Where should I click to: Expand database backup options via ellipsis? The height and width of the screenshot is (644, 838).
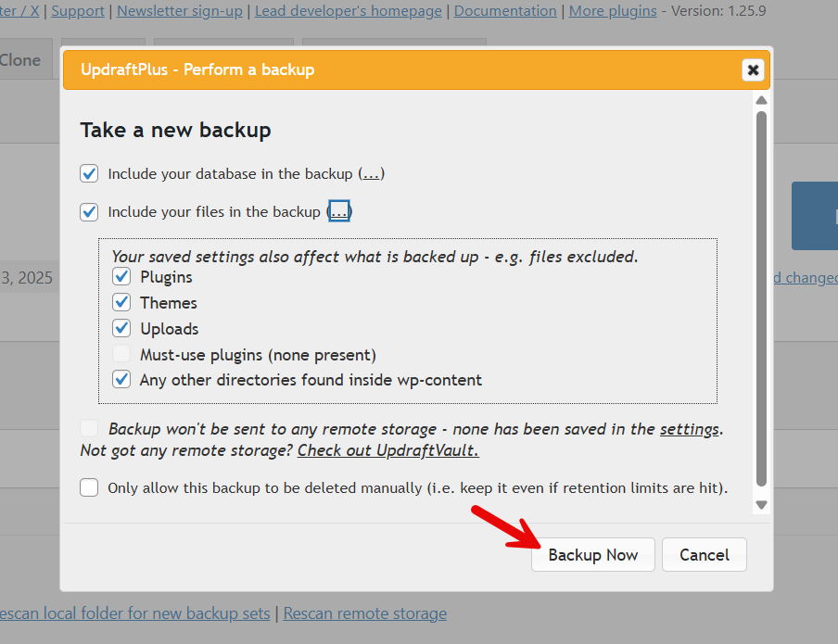pyautogui.click(x=370, y=173)
